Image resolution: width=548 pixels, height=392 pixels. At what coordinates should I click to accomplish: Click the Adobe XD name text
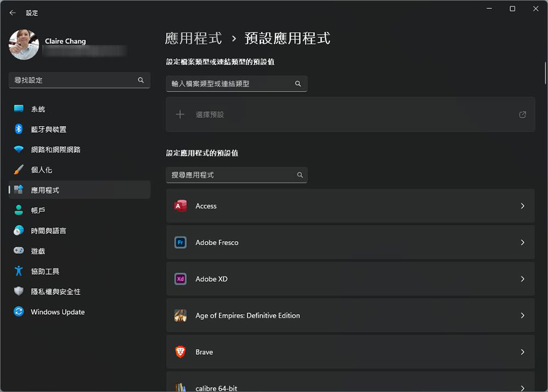tap(212, 279)
